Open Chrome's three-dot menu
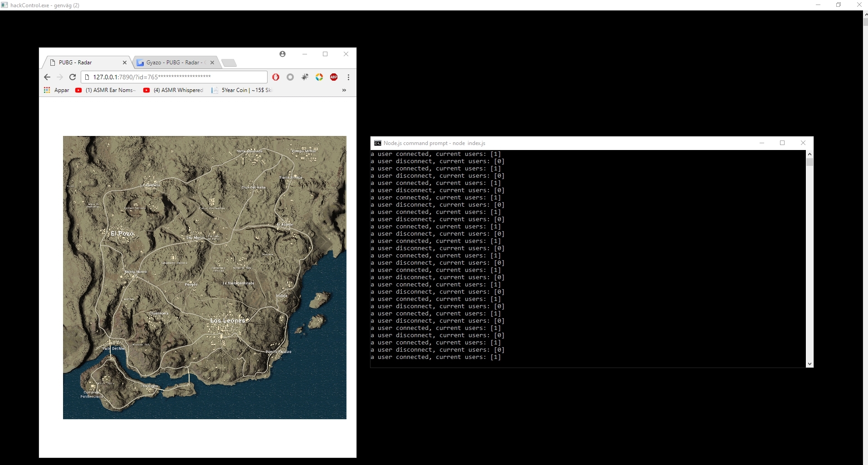The image size is (868, 465). pos(348,77)
